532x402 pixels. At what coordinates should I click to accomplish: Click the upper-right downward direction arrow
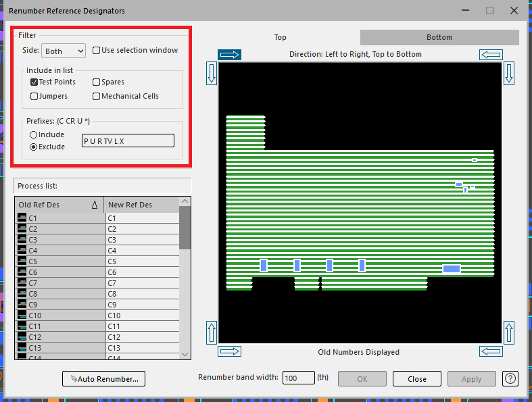(x=510, y=73)
